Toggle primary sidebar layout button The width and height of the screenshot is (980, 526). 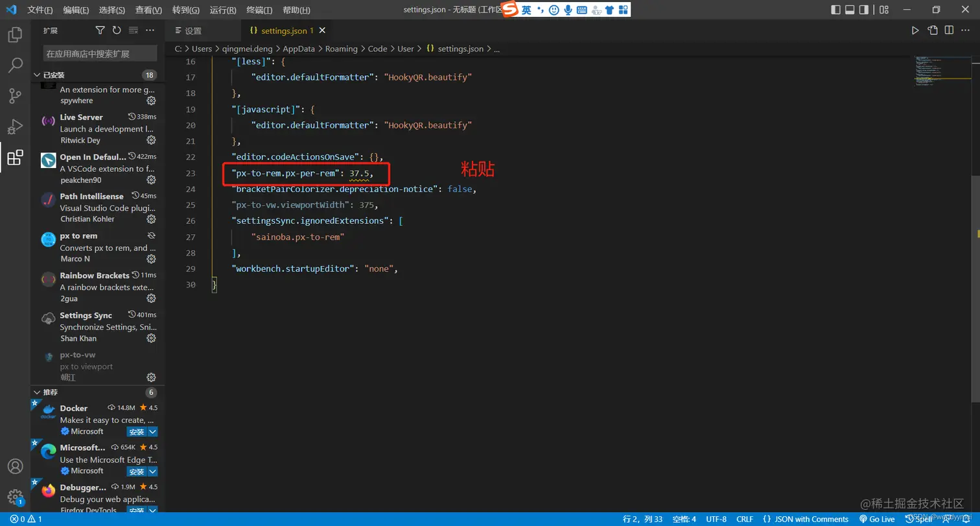835,10
